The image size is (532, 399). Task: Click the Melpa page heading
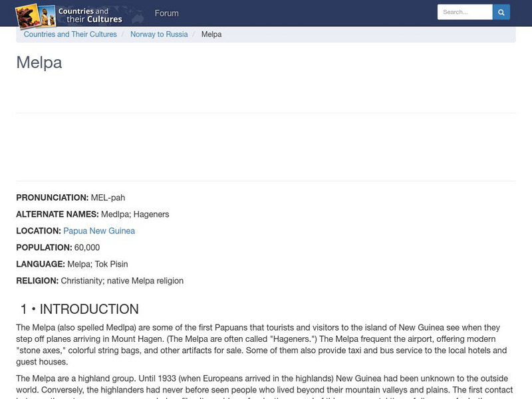(x=39, y=63)
